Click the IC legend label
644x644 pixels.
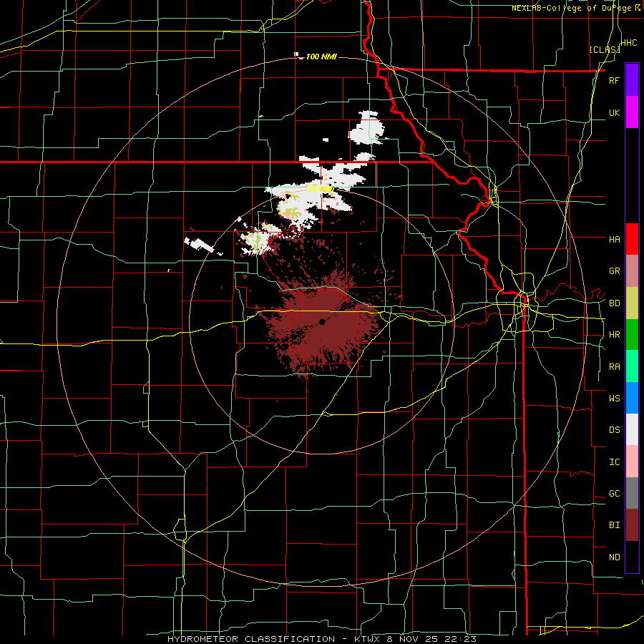[x=614, y=462]
